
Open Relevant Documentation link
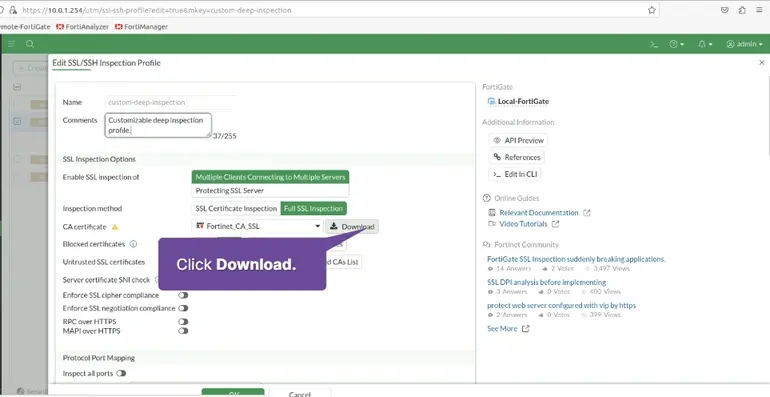pos(539,213)
